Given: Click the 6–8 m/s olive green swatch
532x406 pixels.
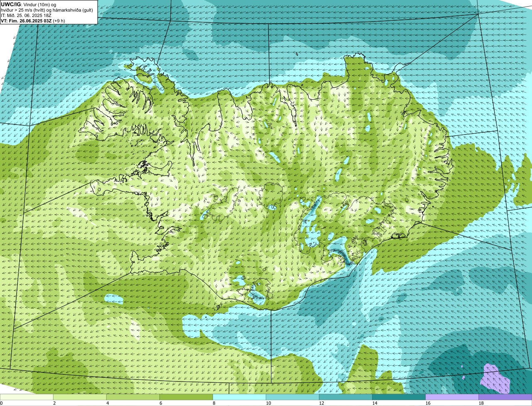Looking at the screenshot, I should click(186, 397).
